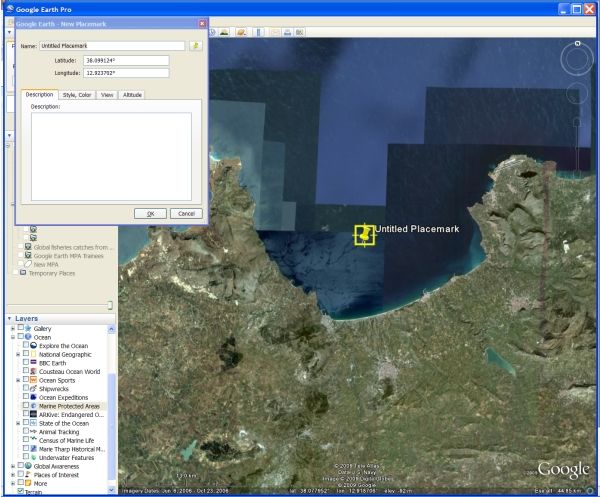Image resolution: width=600 pixels, height=497 pixels.
Task: Collapse the Ocean layer tree node
Action: pos(13,337)
